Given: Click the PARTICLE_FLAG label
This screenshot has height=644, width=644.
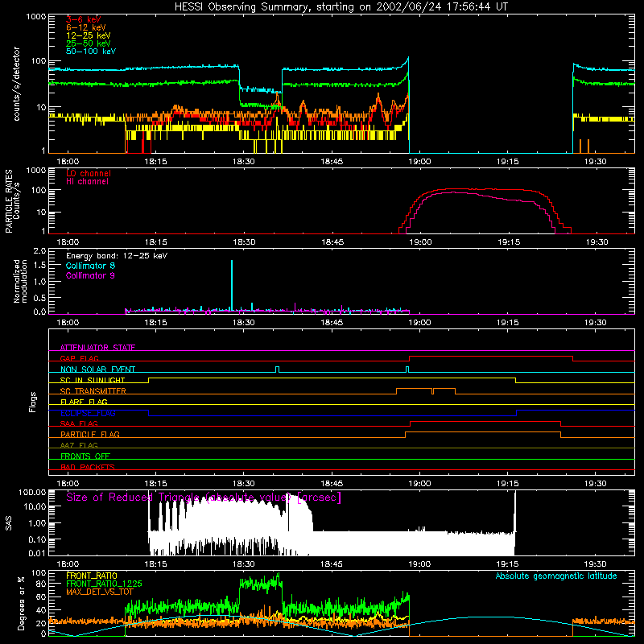Looking at the screenshot, I should point(90,434).
